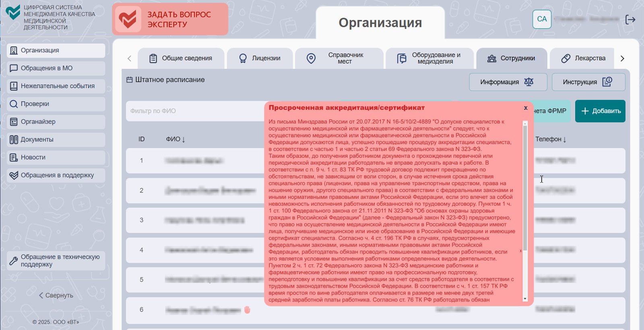Click the ФРМР account button
Viewport: 644px width, 330px height.
coord(551,111)
